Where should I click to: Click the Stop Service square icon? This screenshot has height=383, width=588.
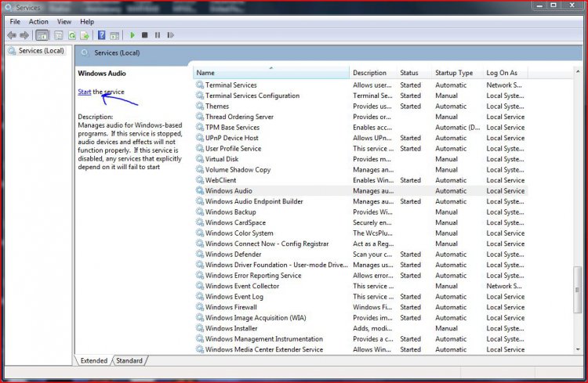tap(145, 35)
